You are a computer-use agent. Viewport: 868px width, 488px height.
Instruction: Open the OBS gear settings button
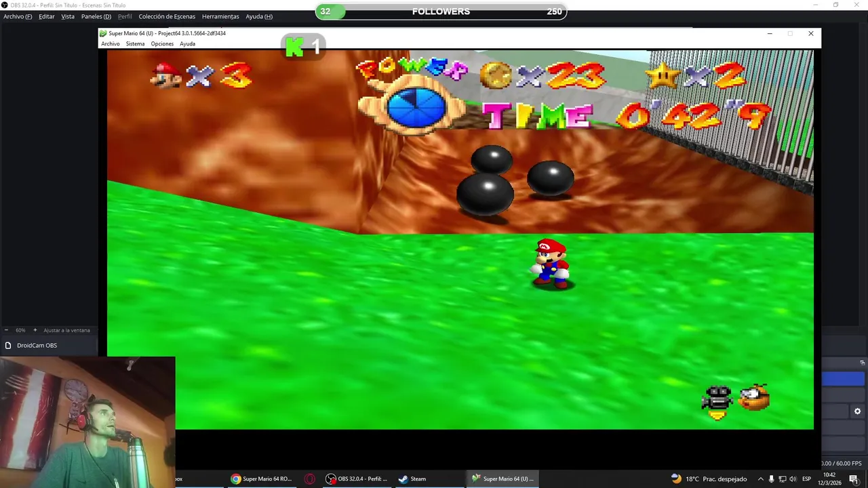(857, 411)
